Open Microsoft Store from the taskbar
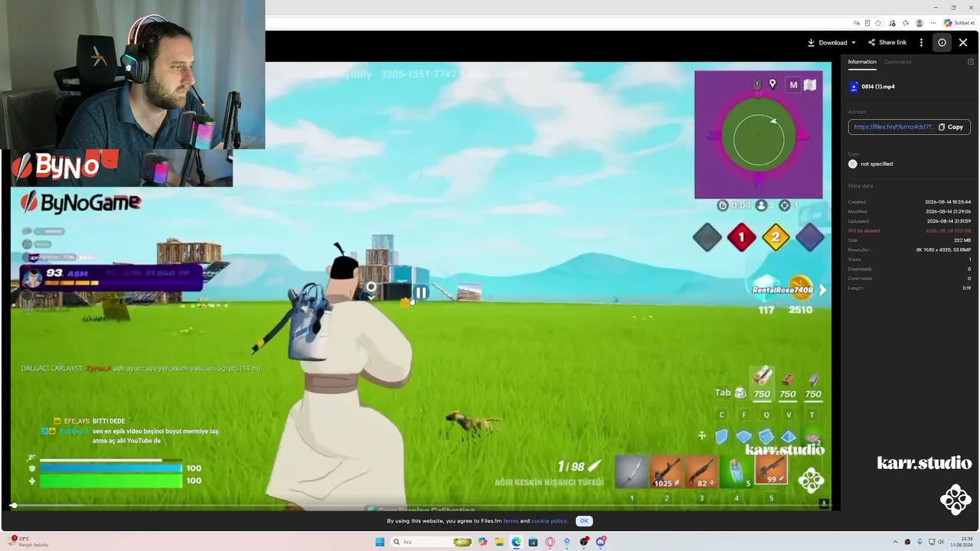 533,542
